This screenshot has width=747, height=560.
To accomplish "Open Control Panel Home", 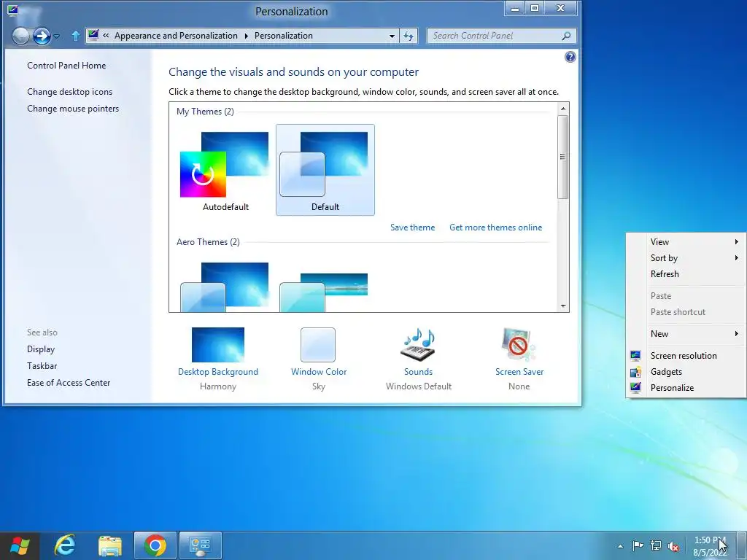I will (66, 66).
